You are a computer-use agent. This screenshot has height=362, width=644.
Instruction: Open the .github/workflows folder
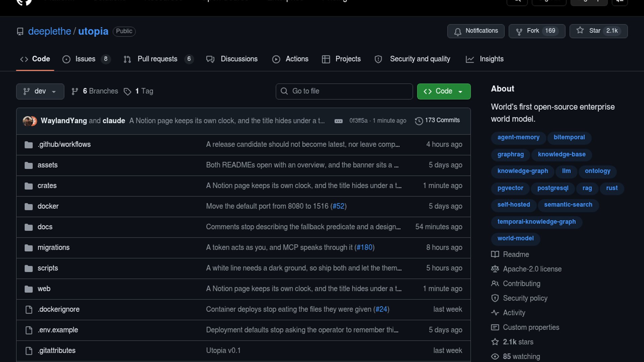pyautogui.click(x=64, y=144)
